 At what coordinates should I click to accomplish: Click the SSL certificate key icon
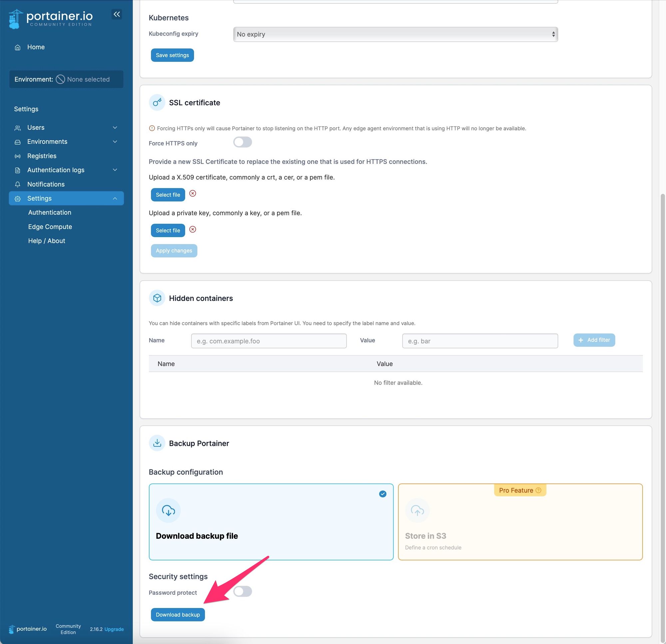point(157,102)
